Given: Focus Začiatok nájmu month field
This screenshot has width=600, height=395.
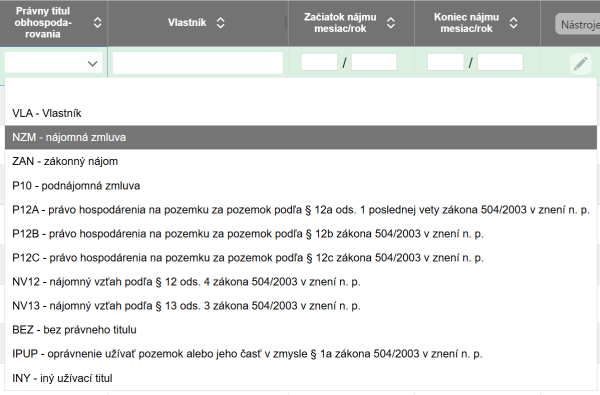Looking at the screenshot, I should (x=320, y=62).
